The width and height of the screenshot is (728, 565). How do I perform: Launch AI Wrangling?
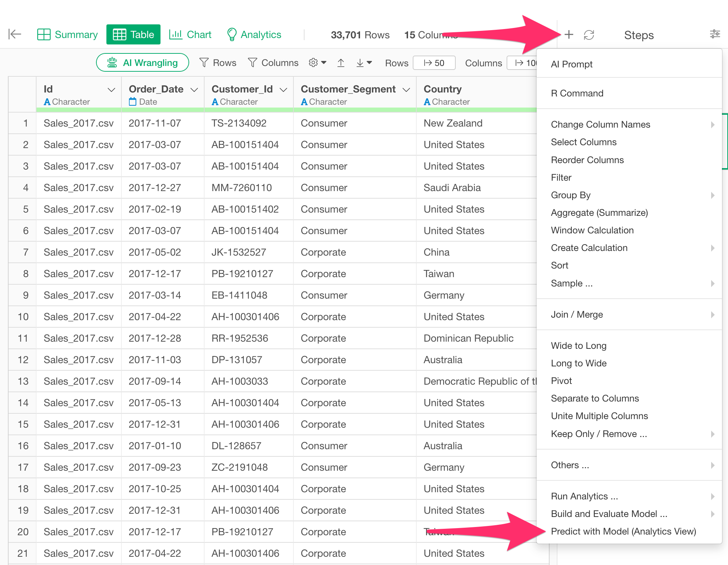pos(143,63)
